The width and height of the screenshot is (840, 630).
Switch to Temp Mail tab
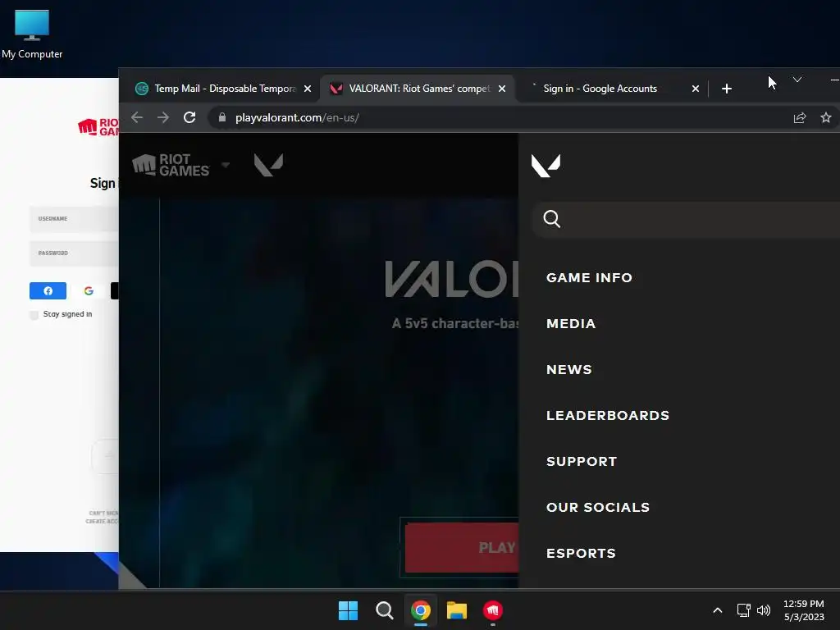(224, 89)
